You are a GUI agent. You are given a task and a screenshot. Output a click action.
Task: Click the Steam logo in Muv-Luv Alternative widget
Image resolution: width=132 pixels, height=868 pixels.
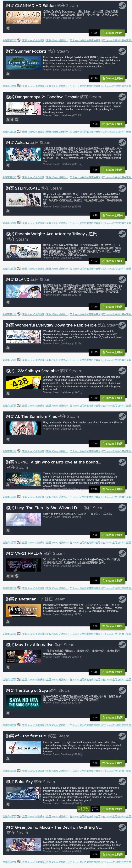pos(122,645)
